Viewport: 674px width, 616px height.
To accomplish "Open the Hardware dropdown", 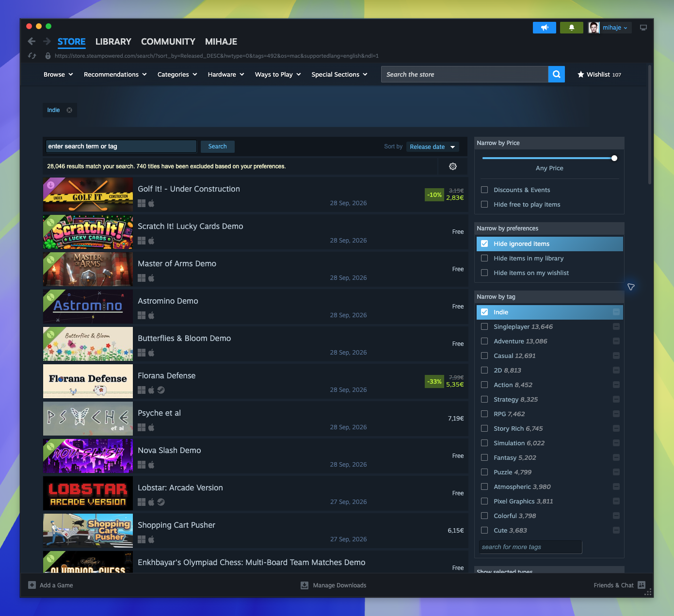I will click(226, 74).
